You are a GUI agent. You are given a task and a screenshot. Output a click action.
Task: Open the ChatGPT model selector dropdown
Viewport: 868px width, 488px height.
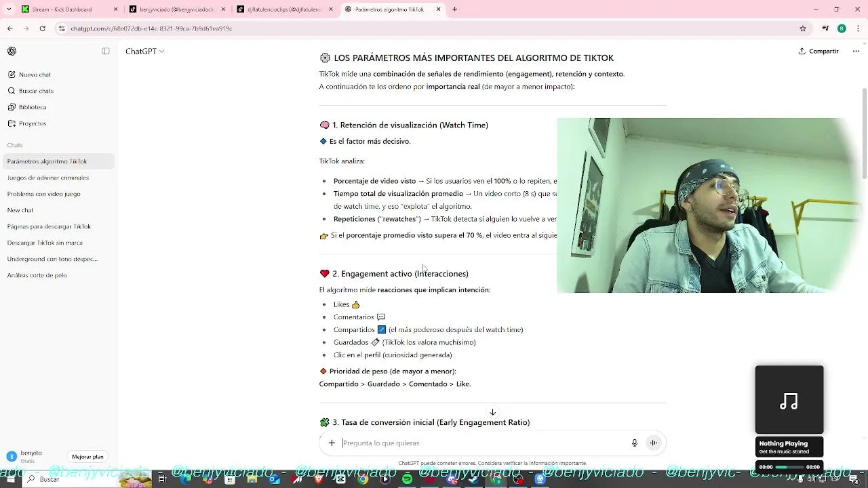coord(144,51)
